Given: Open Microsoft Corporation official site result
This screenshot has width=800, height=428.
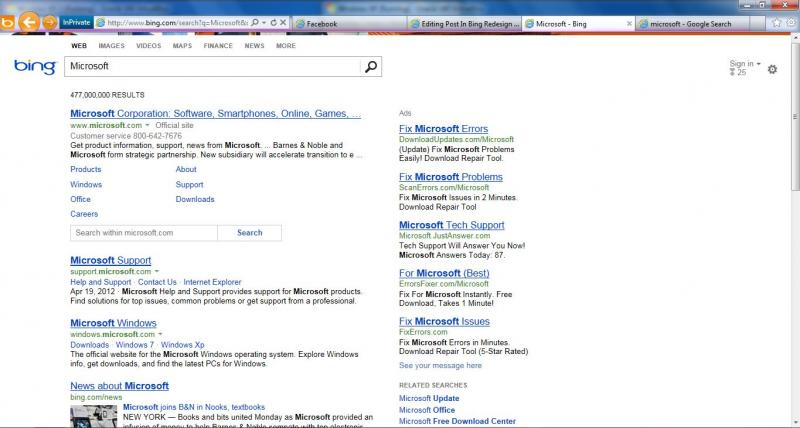Looking at the screenshot, I should [215, 114].
